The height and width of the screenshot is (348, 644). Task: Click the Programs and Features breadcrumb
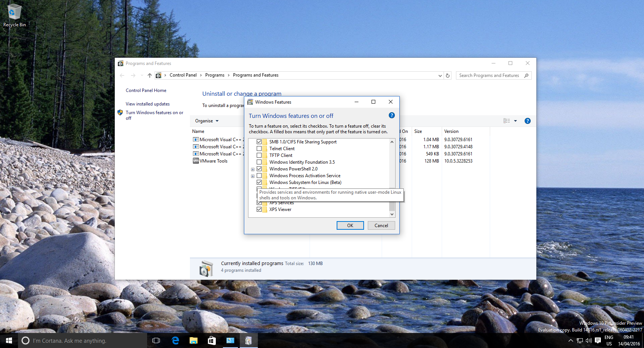(x=256, y=75)
